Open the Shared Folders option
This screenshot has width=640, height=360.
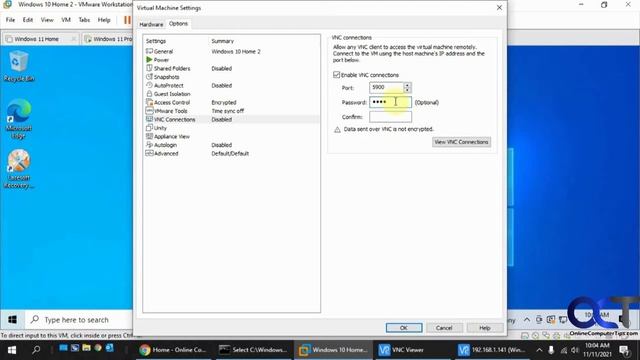(231, 68)
